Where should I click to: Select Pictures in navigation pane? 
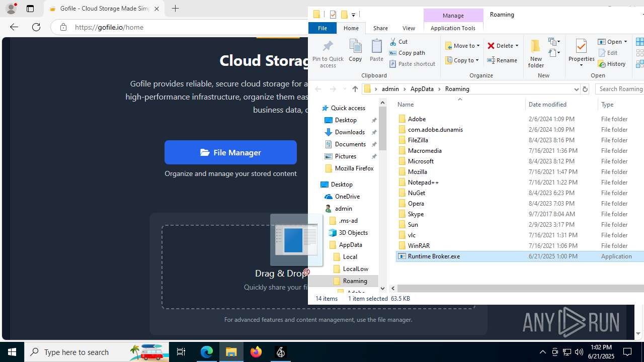tap(345, 156)
